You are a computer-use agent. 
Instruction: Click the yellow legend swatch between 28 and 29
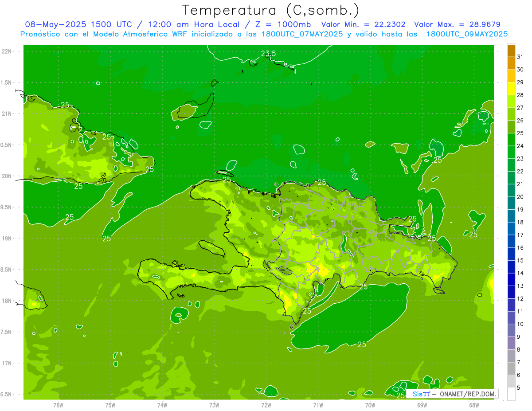click(x=511, y=89)
